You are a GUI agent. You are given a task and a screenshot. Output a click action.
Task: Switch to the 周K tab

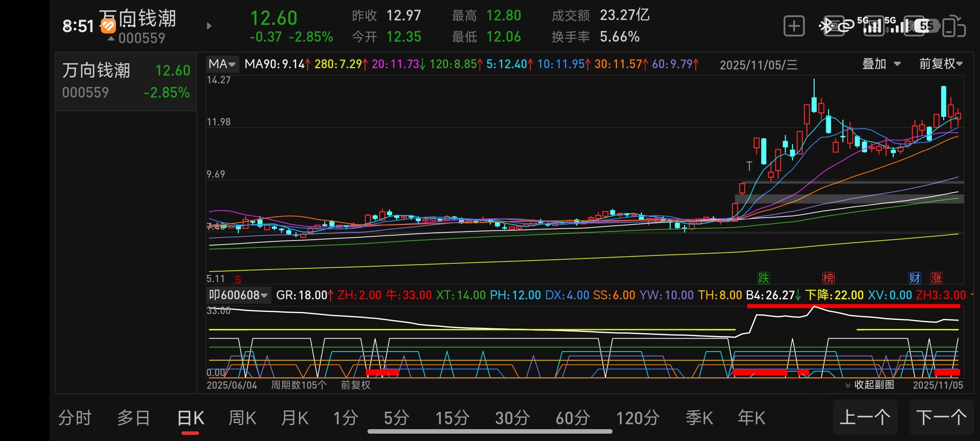242,418
